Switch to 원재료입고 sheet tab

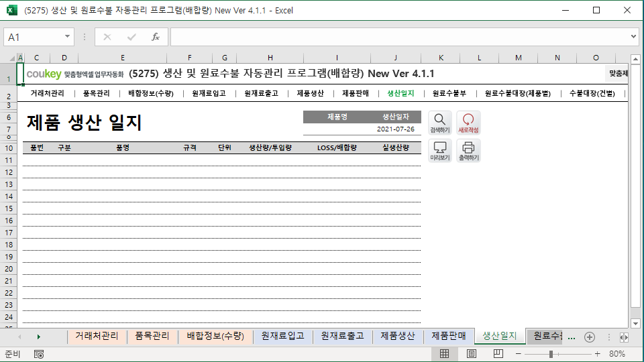(282, 336)
